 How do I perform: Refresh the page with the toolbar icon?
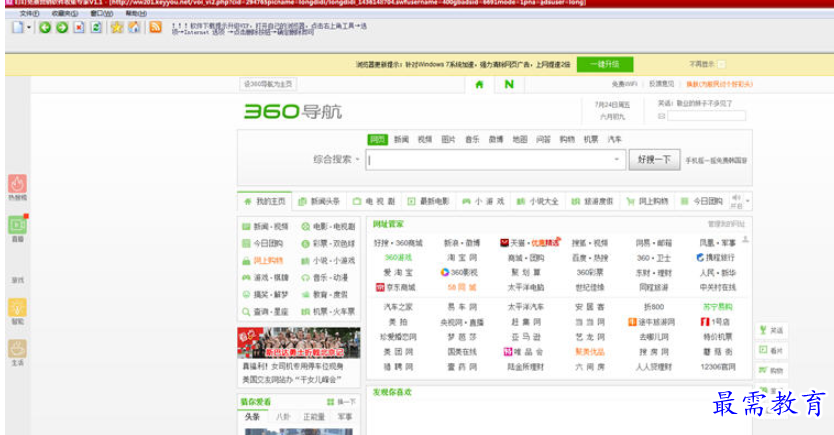(96, 28)
